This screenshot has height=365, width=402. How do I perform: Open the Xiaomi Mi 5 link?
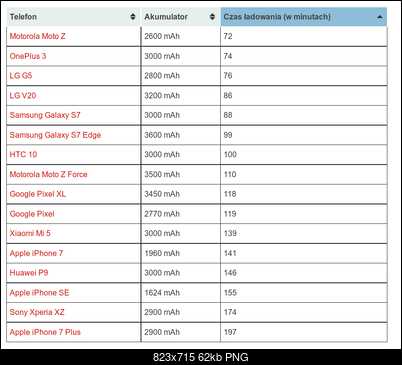30,233
